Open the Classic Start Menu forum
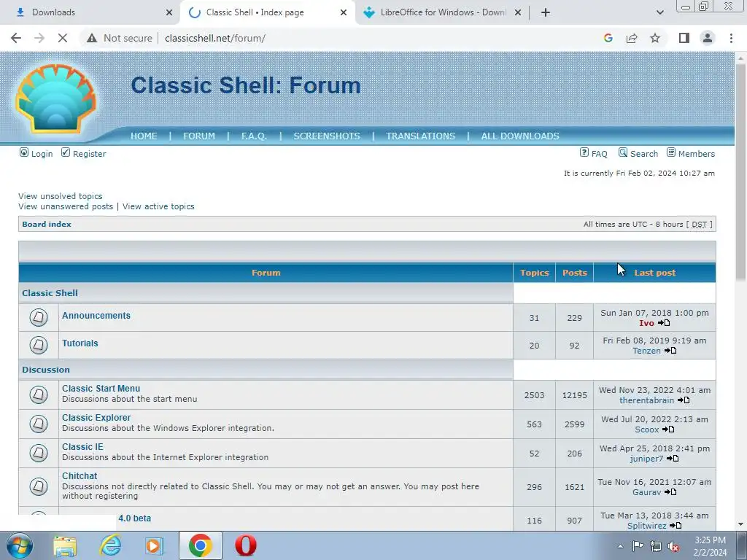747x560 pixels. tap(101, 389)
